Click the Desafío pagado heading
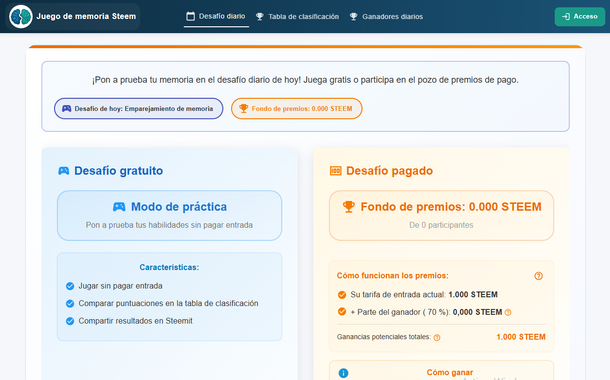 point(389,171)
